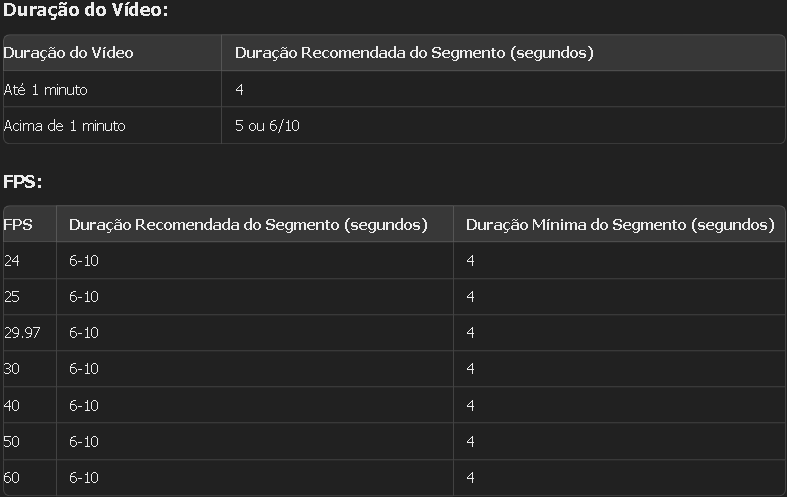Viewport: 787px width, 497px height.
Task: Click '6-10' in the 24 FPS row
Action: [x=84, y=261]
